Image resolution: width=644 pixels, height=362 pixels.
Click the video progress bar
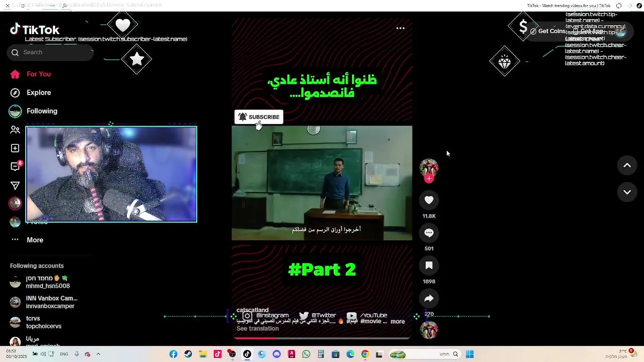coord(322,338)
